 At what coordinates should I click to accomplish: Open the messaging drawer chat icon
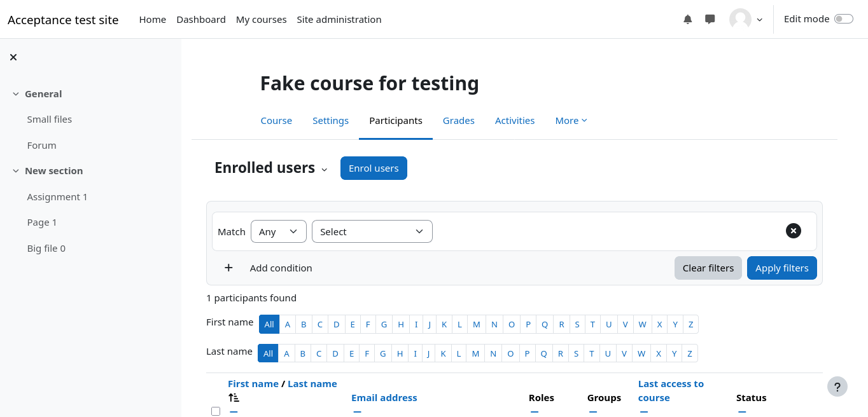(710, 20)
